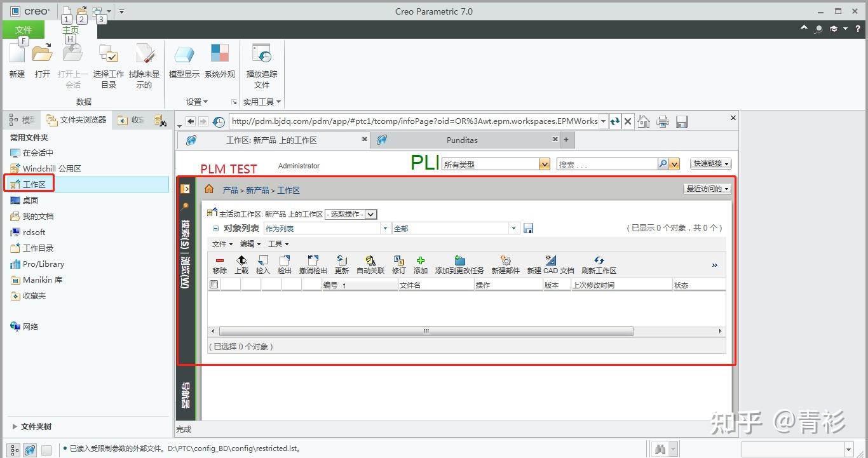Select 工作区 in the common folders sidebar
Image resolution: width=868 pixels, height=458 pixels.
pos(35,184)
